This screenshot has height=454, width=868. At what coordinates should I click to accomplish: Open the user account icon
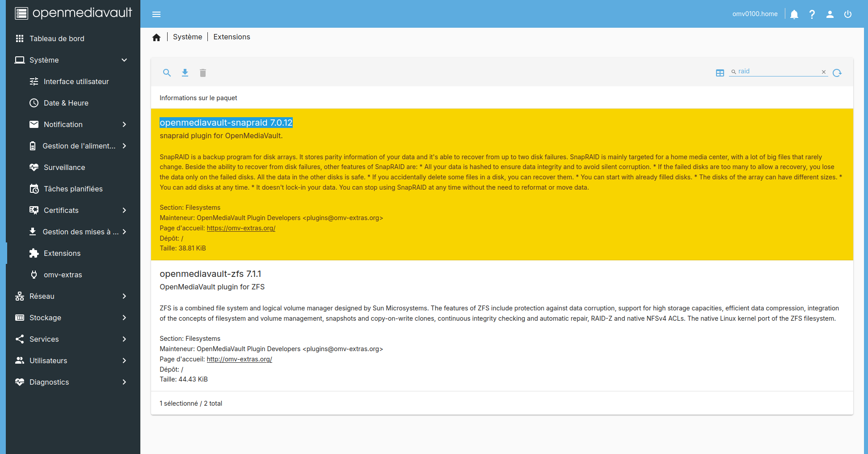pos(830,14)
